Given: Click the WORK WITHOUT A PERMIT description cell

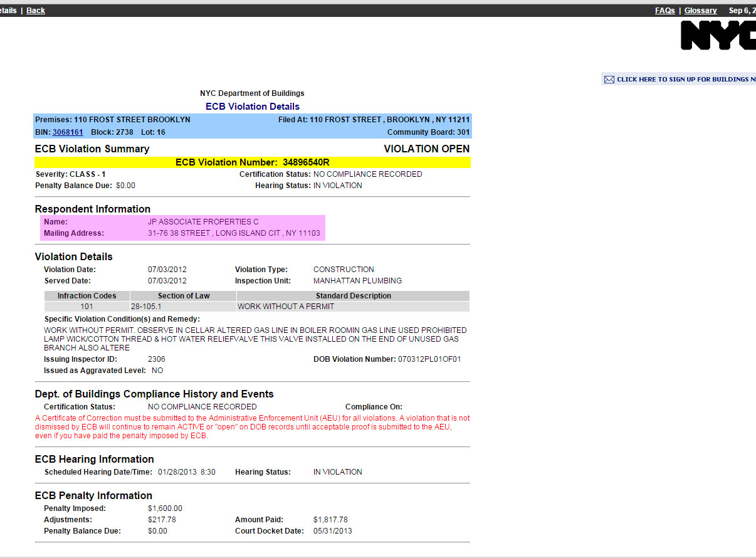Looking at the screenshot, I should click(x=286, y=307).
